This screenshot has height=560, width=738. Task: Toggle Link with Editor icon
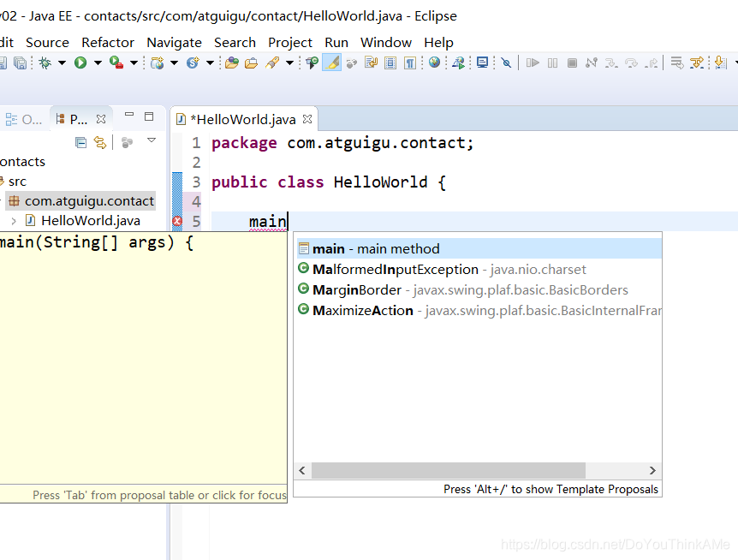tap(100, 142)
